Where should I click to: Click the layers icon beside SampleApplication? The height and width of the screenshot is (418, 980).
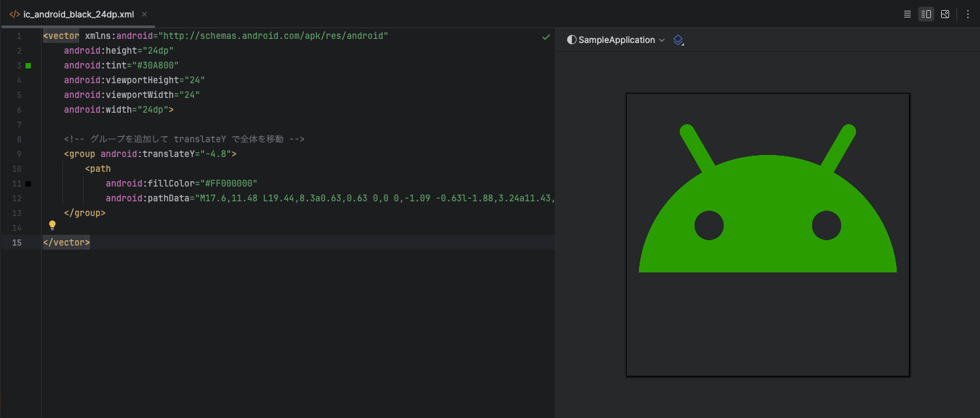[x=679, y=40]
